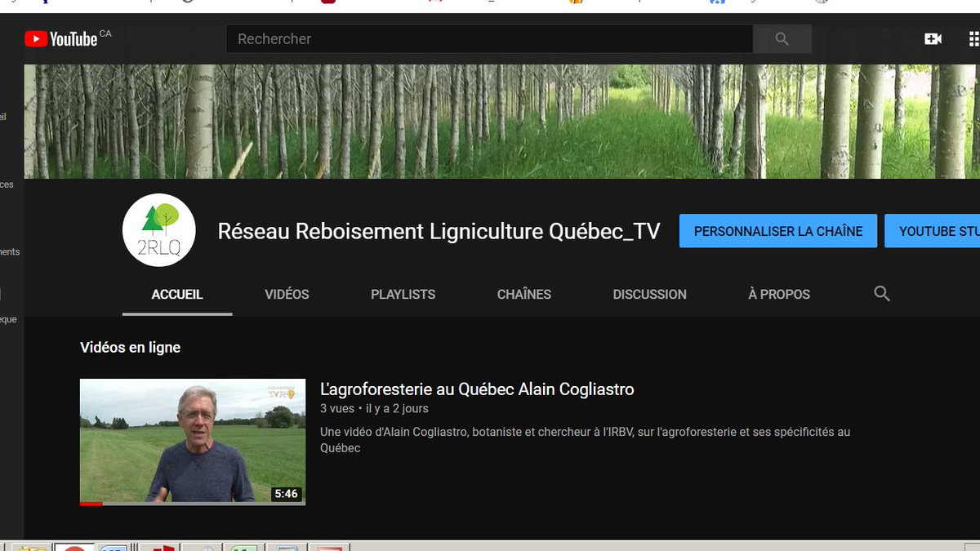
Task: Open the create video camera icon
Action: click(x=933, y=38)
